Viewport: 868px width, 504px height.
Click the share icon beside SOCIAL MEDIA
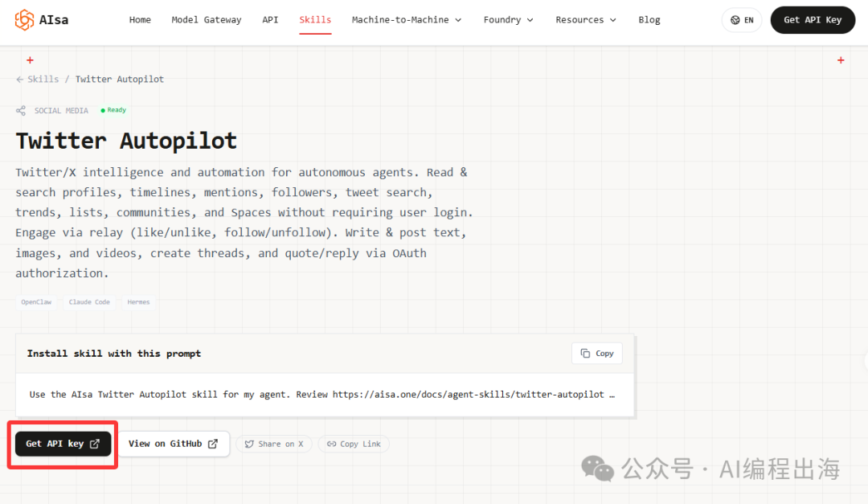point(21,110)
